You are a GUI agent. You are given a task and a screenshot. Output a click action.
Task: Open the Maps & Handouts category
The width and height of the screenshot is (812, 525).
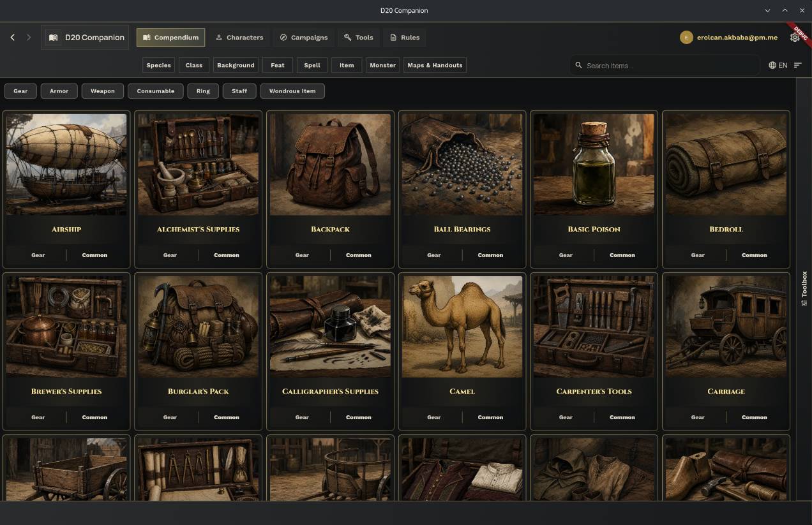pyautogui.click(x=435, y=65)
